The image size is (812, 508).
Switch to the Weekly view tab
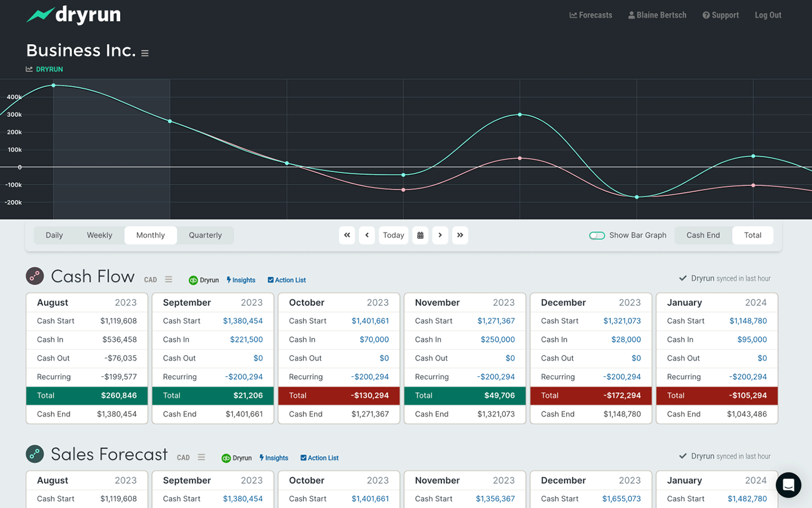(99, 235)
